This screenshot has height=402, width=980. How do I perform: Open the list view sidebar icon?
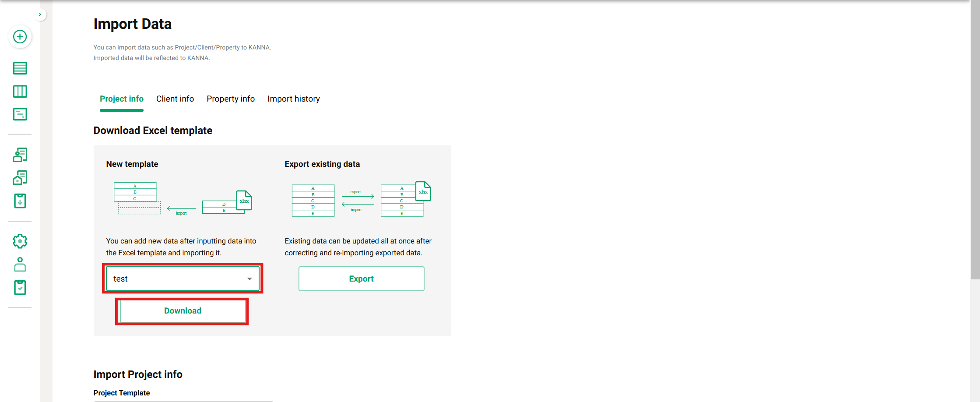(20, 68)
